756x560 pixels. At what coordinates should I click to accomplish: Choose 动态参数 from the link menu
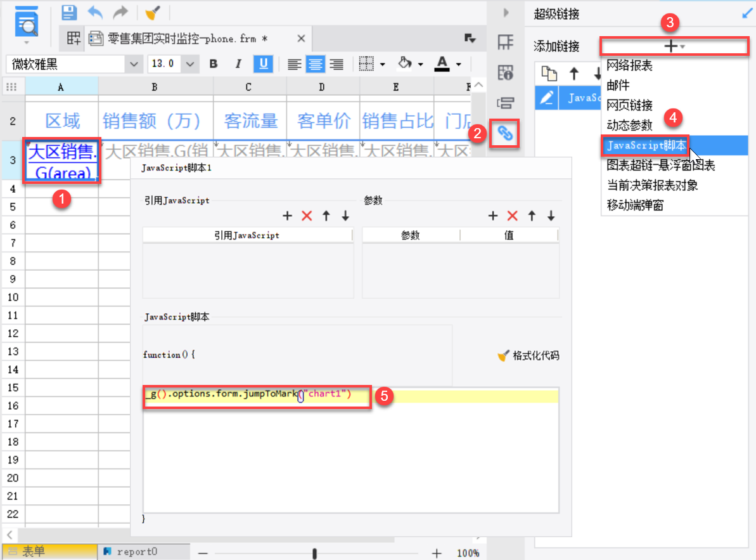click(x=629, y=126)
